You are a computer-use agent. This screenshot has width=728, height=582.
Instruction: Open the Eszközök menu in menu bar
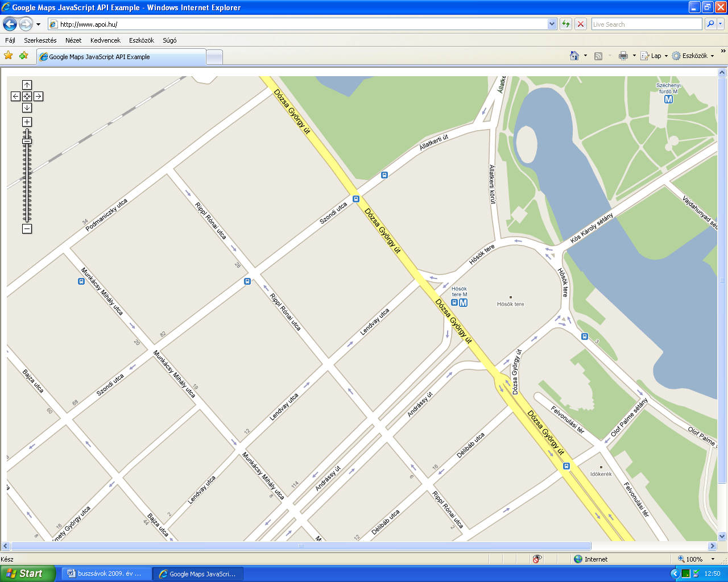click(x=142, y=40)
